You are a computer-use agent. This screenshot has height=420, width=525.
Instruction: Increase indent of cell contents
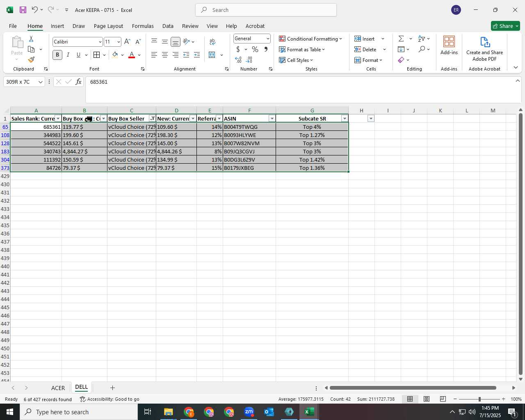pos(197,55)
